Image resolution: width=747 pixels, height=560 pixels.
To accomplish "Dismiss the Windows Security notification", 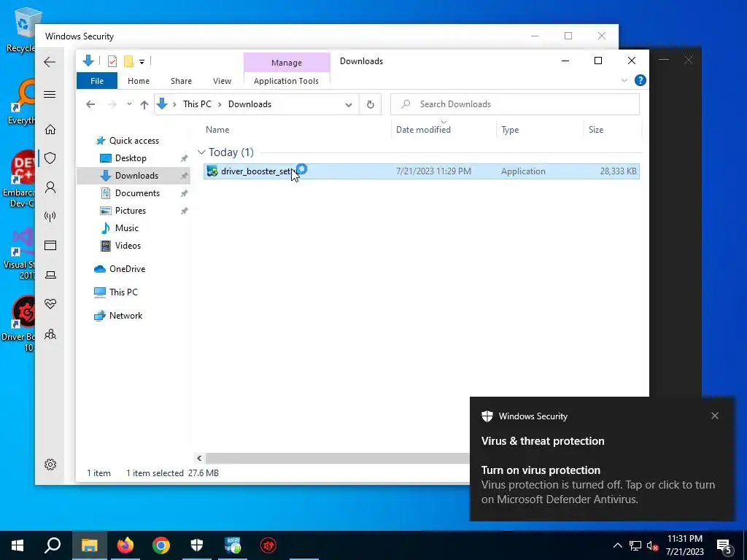I will 715,416.
